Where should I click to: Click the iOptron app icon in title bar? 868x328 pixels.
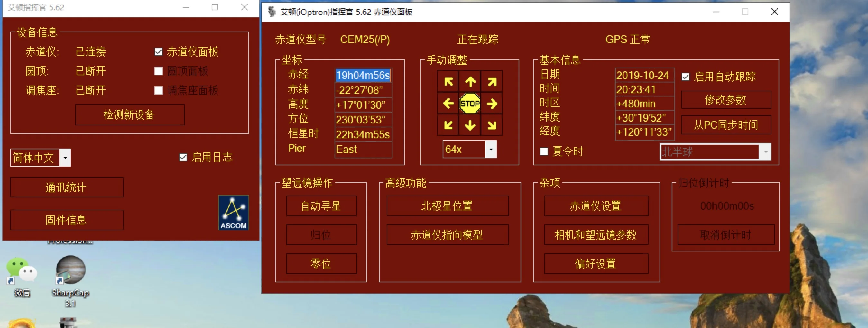(x=272, y=12)
